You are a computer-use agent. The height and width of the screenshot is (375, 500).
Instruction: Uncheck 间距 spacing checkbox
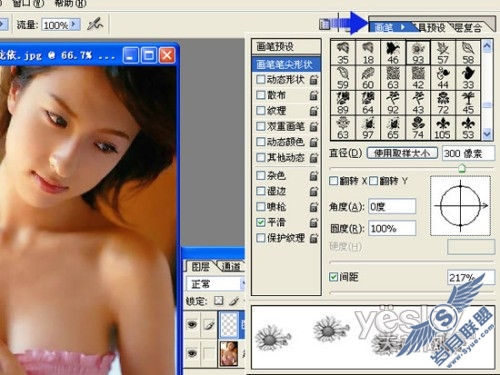[x=333, y=277]
